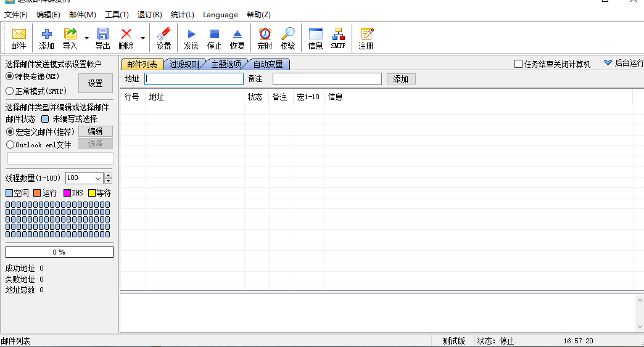Select Outlook eml文件 radio option

(10, 145)
